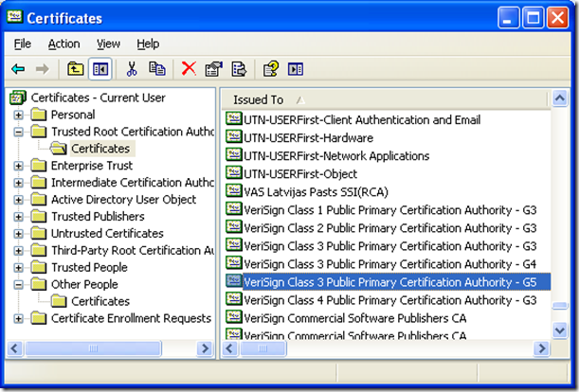579x392 pixels.
Task: Open the View menu
Action: click(x=109, y=44)
